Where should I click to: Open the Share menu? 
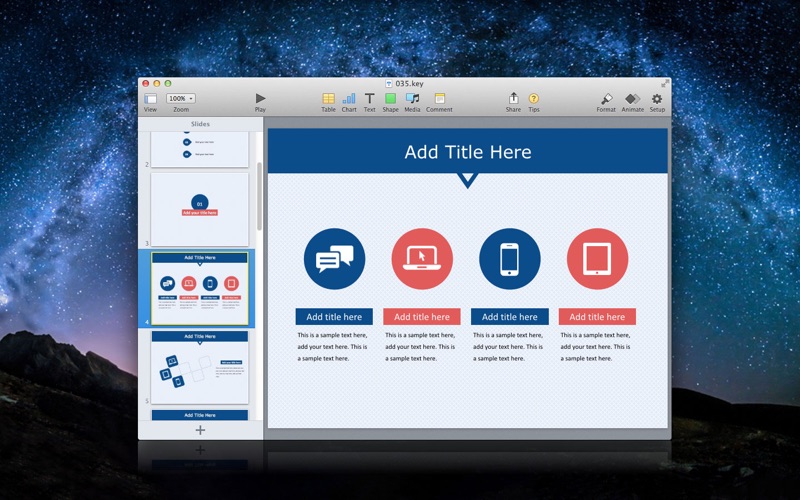(513, 98)
